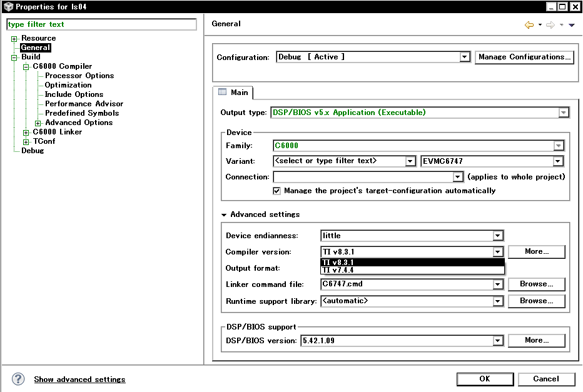This screenshot has width=583, height=392.
Task: Open the Output type dropdown
Action: pyautogui.click(x=564, y=113)
